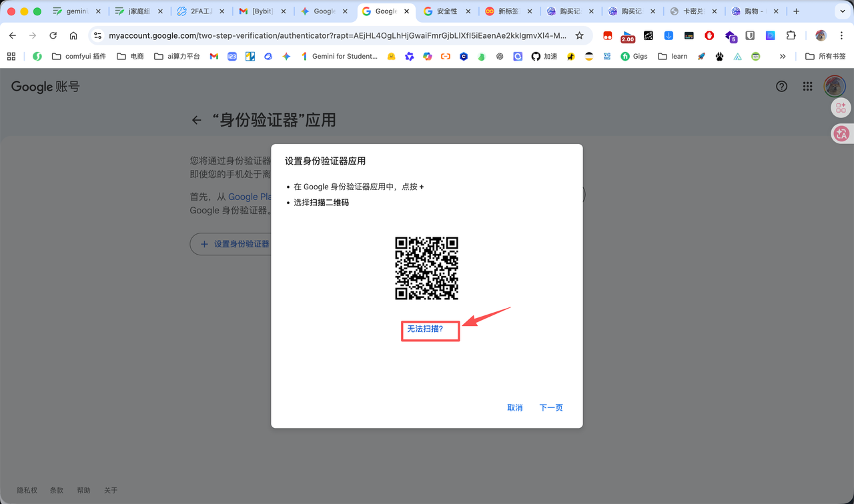
Task: Click the home icon in toolbar
Action: [73, 35]
